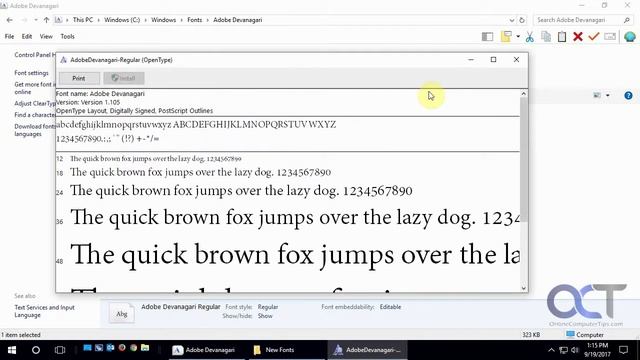Viewport: 640px width, 360px height.
Task: Click the volume speaker tray icon
Action: pos(575,350)
